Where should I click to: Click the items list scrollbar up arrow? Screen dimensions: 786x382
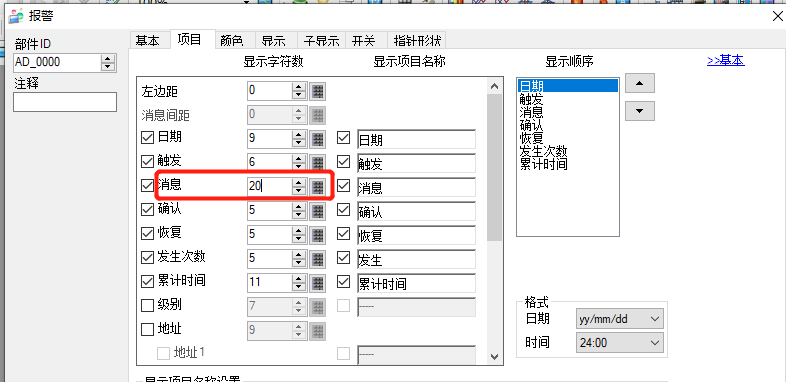(495, 86)
